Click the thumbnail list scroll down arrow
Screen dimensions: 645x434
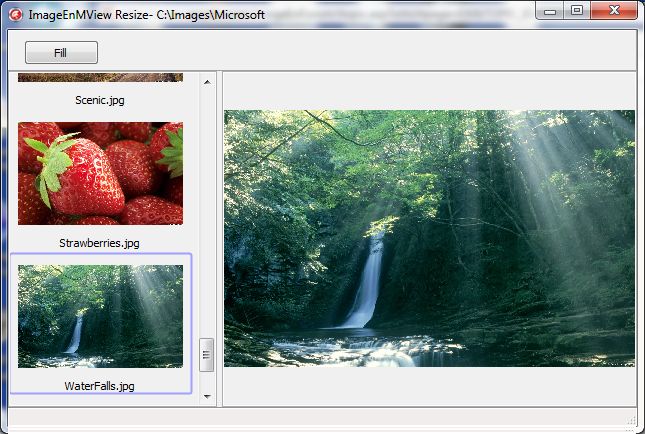click(x=207, y=397)
